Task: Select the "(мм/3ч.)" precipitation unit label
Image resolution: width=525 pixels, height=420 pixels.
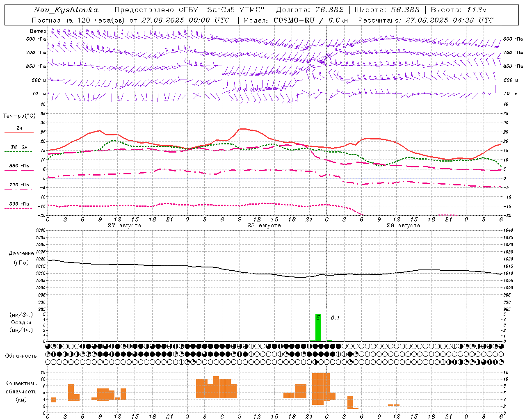Action: (21, 315)
